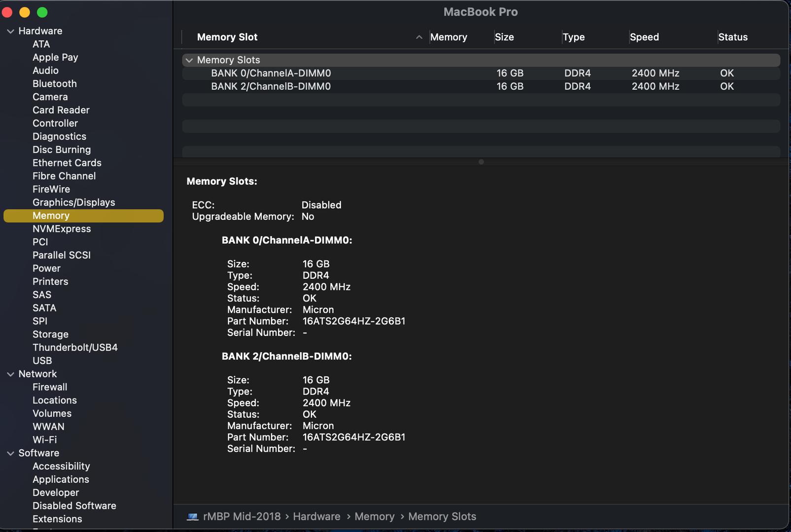
Task: Sort by Status column header
Action: 733,37
